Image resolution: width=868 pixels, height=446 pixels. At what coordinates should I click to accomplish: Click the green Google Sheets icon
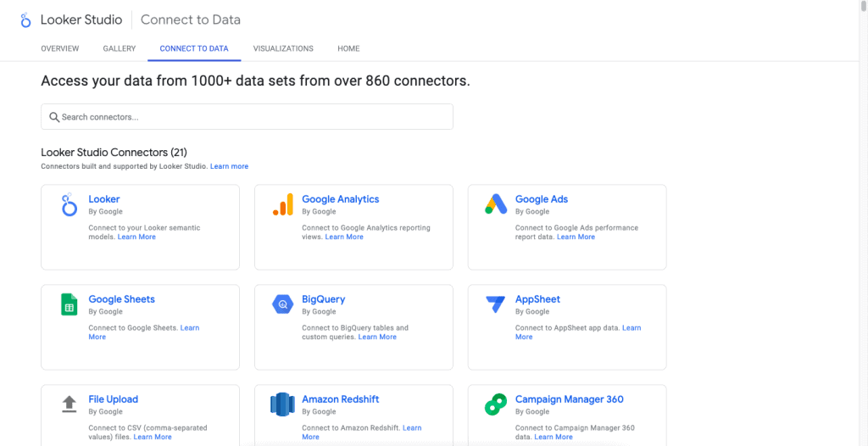pyautogui.click(x=69, y=304)
